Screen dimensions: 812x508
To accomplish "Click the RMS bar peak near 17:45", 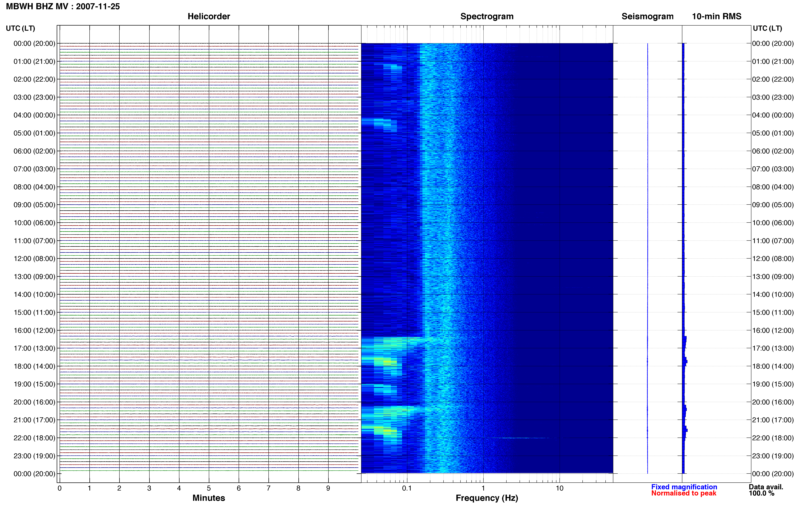I will coord(685,362).
